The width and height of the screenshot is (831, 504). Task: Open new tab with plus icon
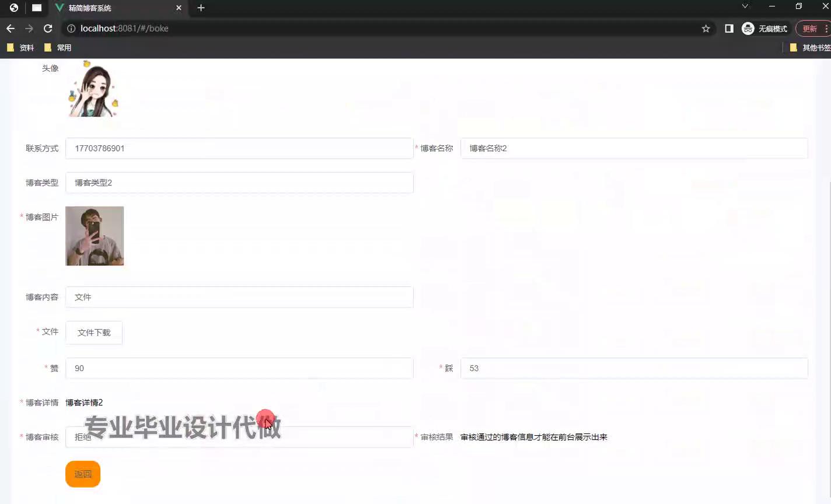(x=201, y=8)
